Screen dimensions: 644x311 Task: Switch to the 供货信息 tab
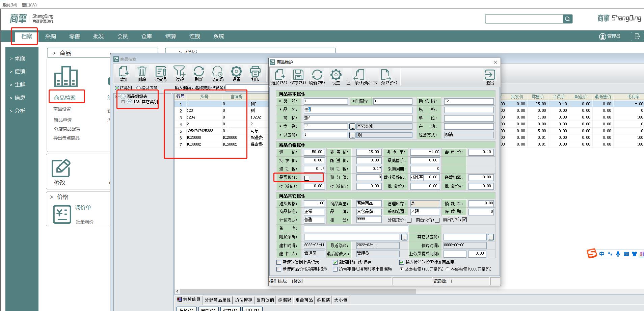(x=189, y=300)
